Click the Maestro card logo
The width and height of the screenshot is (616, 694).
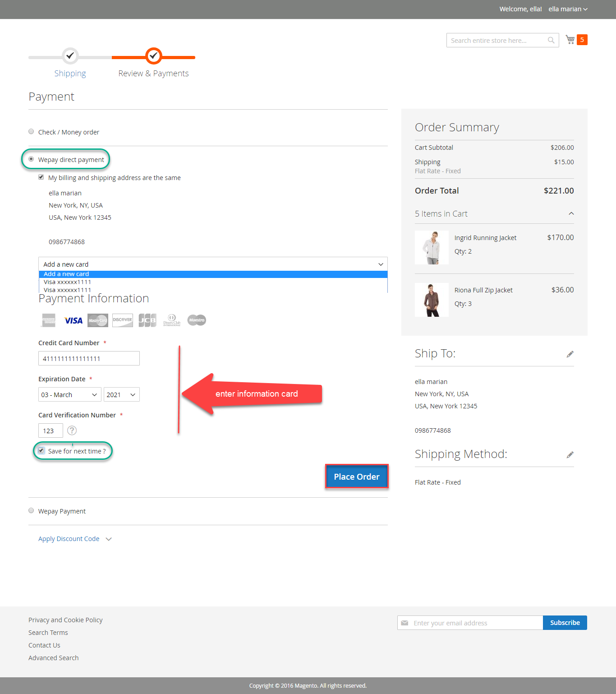pos(197,320)
